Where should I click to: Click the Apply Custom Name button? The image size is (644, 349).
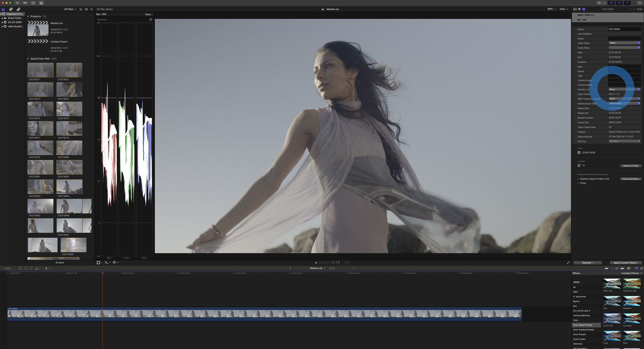[x=626, y=263]
